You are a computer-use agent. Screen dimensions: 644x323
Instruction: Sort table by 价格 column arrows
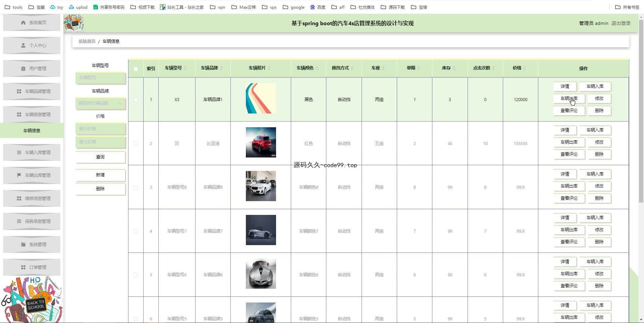pyautogui.click(x=525, y=68)
